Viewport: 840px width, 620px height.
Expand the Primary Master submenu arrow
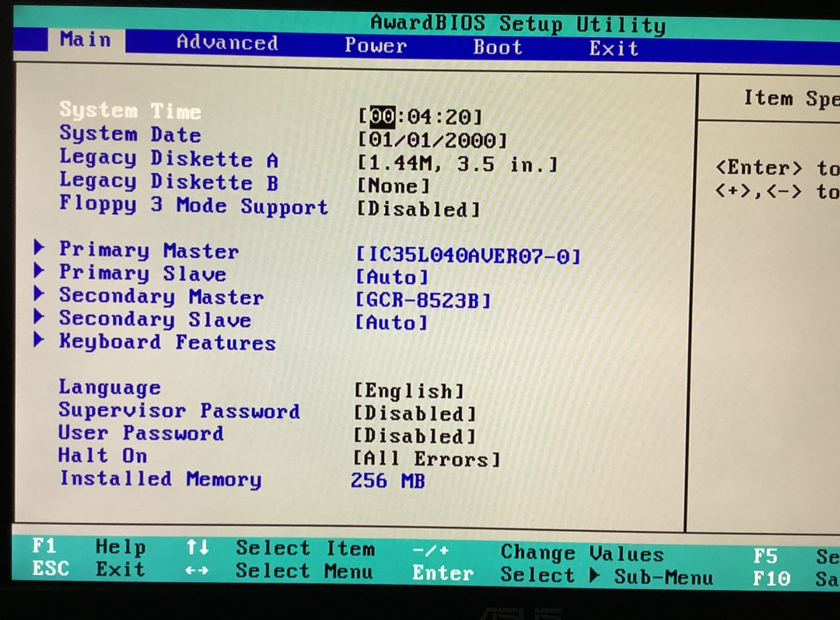(x=39, y=247)
